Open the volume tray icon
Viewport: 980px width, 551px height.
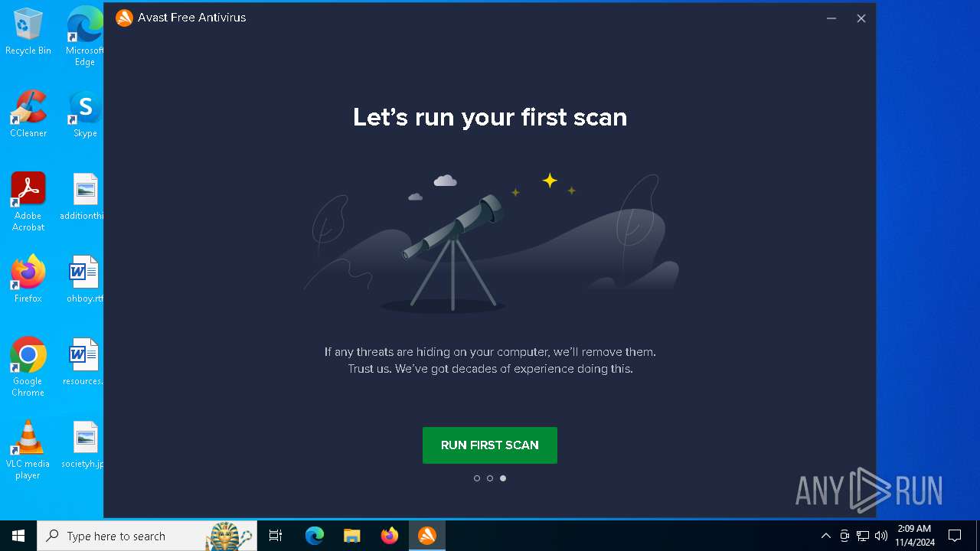pos(881,536)
